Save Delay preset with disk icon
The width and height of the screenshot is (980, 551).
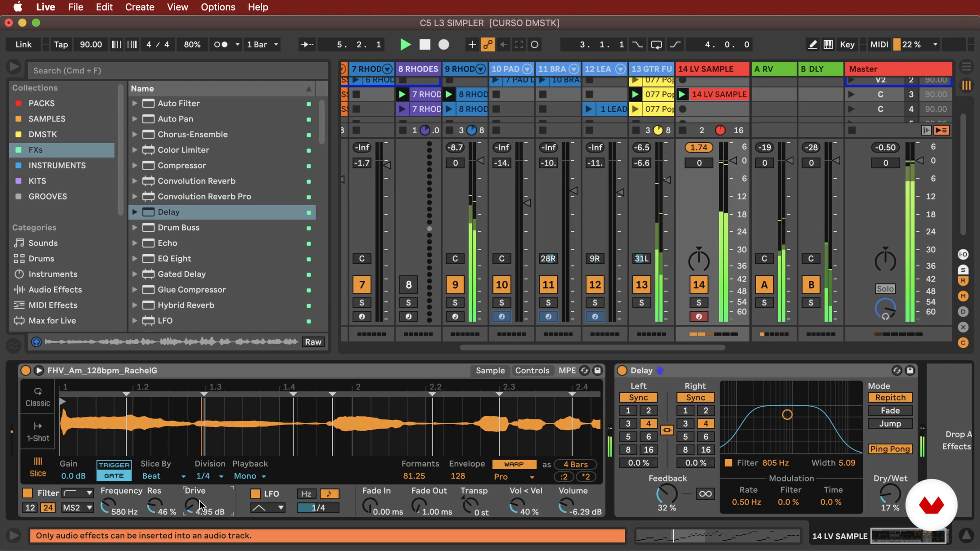coord(910,370)
